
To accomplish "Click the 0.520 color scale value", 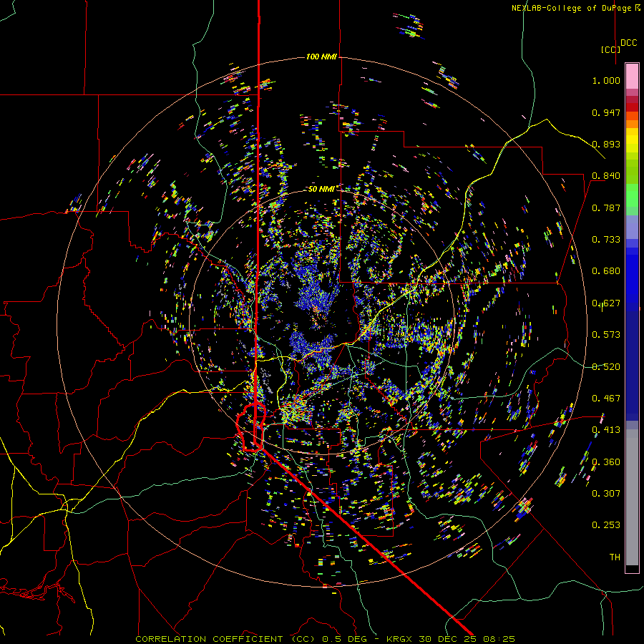I will (606, 367).
